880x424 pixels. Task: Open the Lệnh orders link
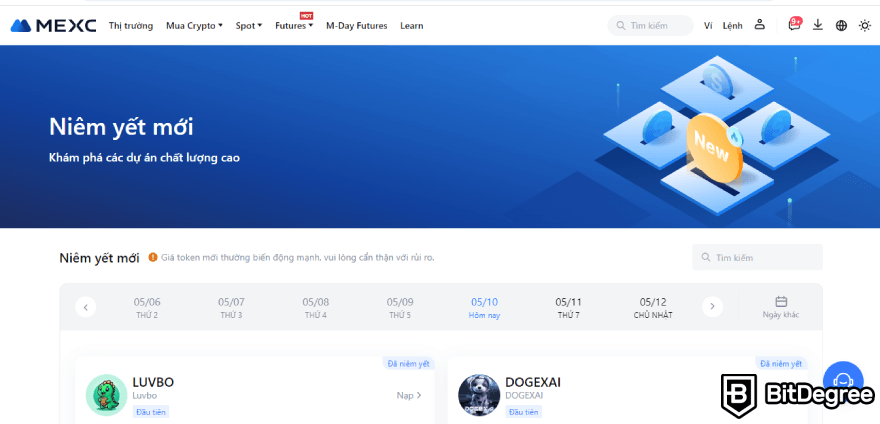click(x=732, y=25)
